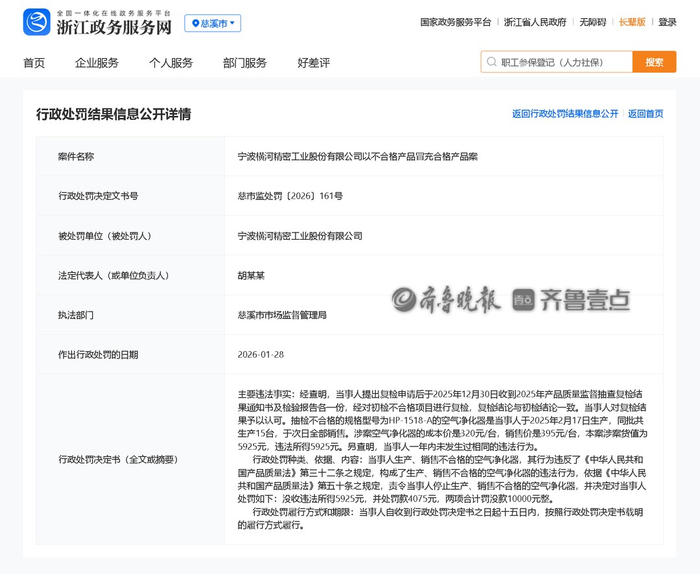Click the 浙江政务服务网 logo icon
Viewport: 700px width, 574px height.
coord(37,22)
